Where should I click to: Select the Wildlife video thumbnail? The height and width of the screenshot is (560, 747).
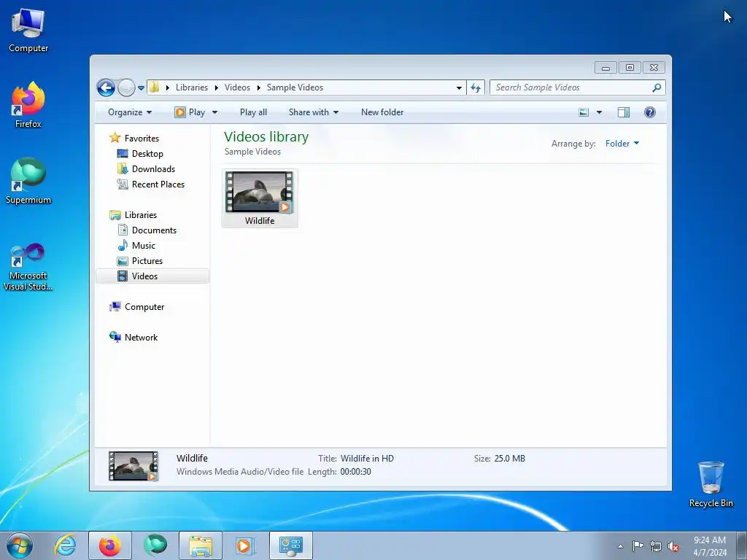coord(260,198)
